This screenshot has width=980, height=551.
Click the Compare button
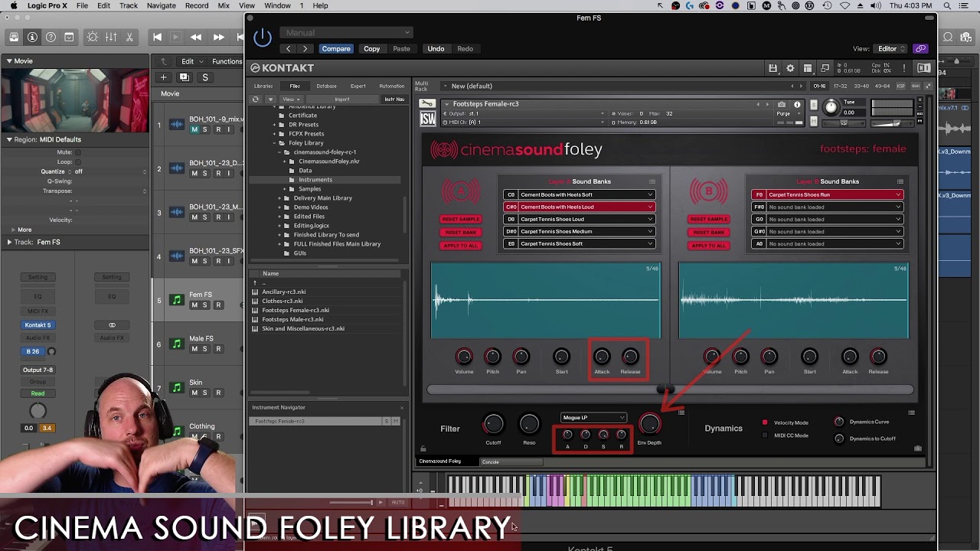[336, 49]
